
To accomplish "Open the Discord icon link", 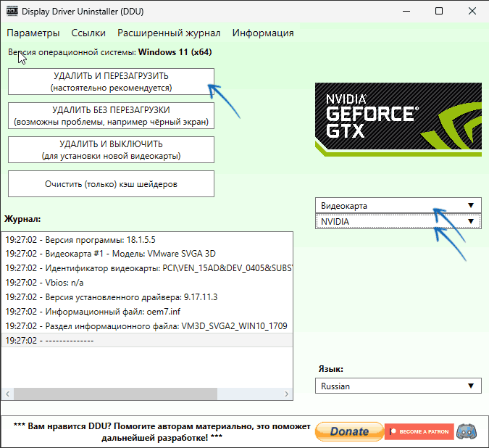I will pos(467,431).
